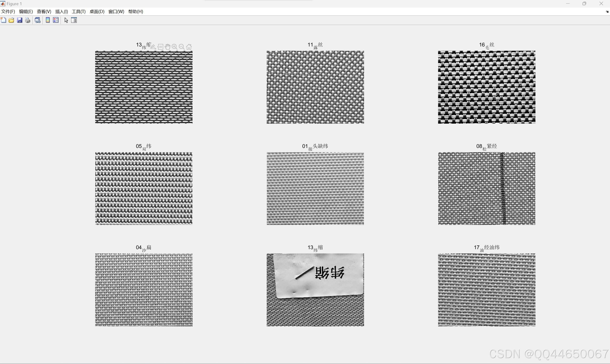Insert Colorbar from the toolbar
Viewport: 610px width, 364px height.
(x=48, y=20)
